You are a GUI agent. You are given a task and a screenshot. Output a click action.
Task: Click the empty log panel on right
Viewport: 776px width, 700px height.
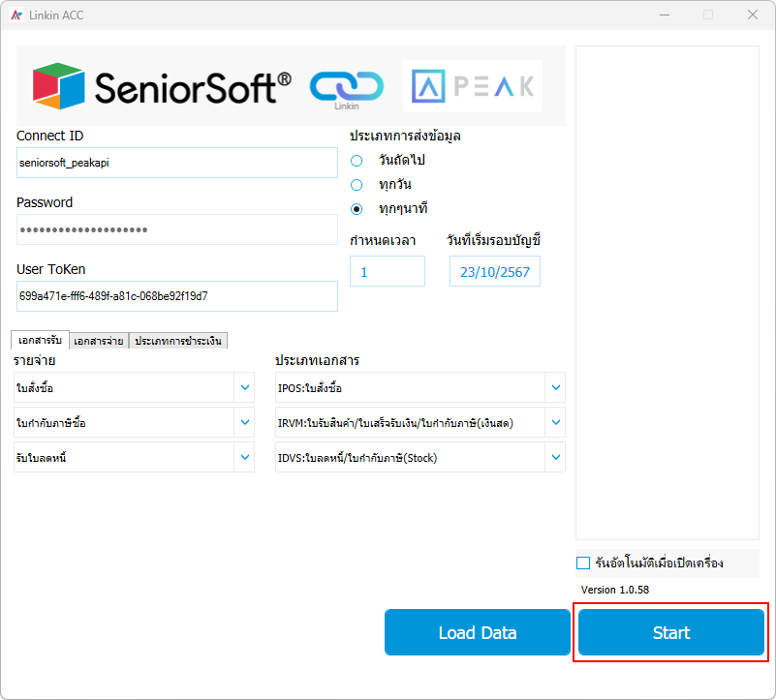667,292
